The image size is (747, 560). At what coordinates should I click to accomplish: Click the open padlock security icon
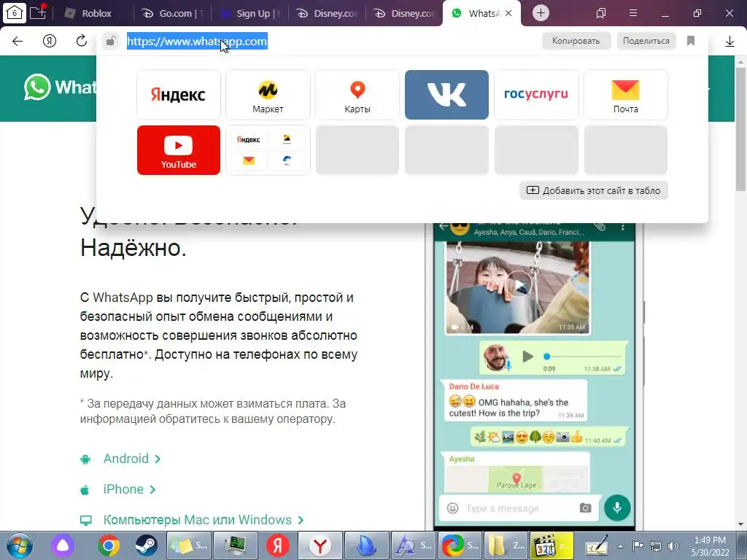111,41
